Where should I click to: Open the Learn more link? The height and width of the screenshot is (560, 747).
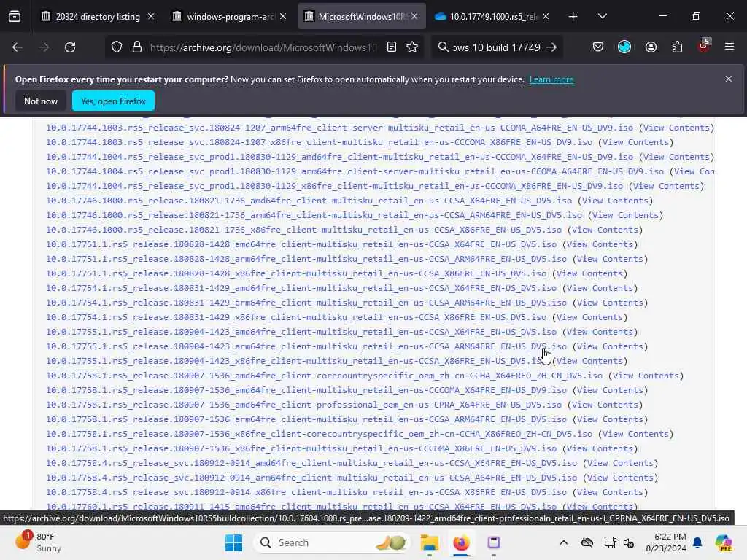[x=551, y=79]
